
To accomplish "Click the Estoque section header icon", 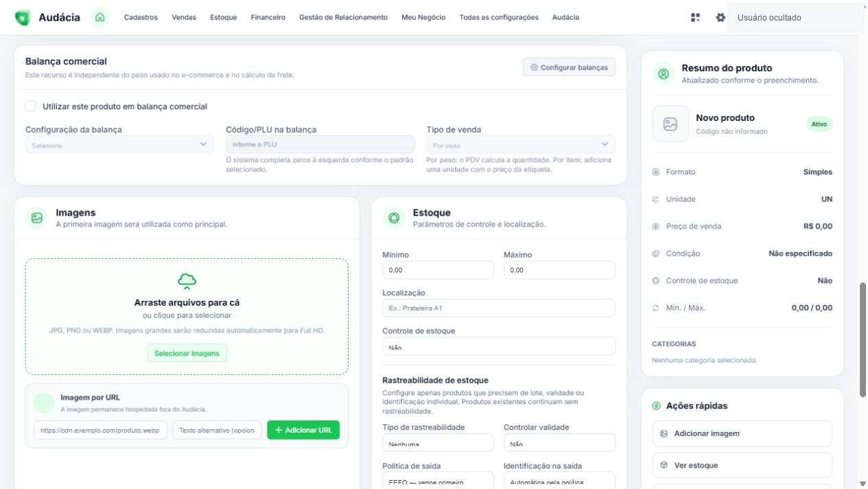I will click(x=394, y=218).
